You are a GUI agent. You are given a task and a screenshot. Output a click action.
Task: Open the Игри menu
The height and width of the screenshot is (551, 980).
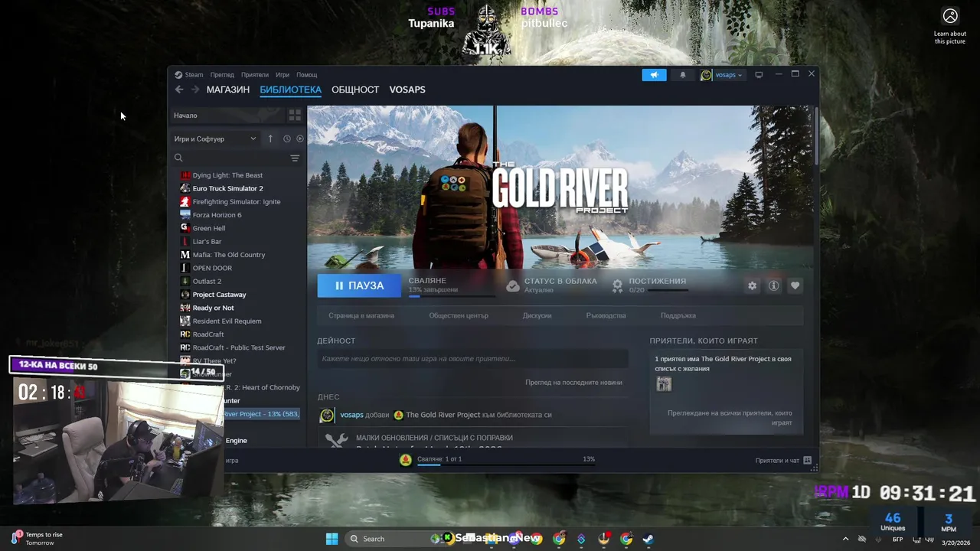(283, 75)
